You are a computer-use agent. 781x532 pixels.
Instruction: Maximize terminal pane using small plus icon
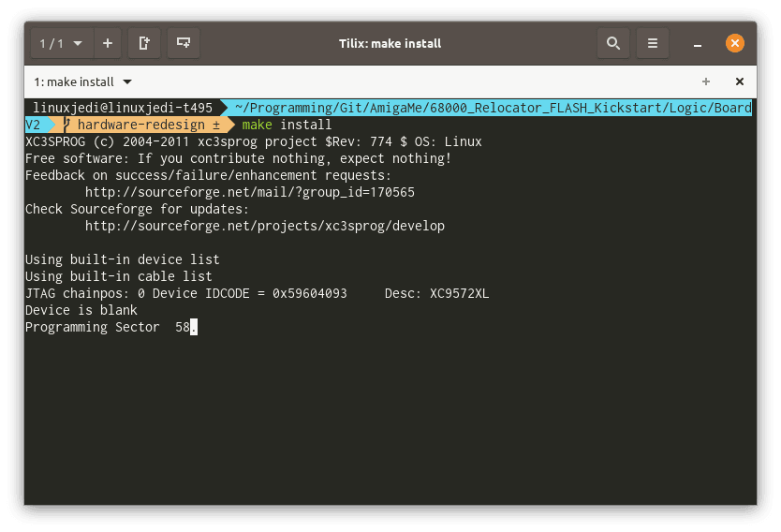click(x=706, y=81)
